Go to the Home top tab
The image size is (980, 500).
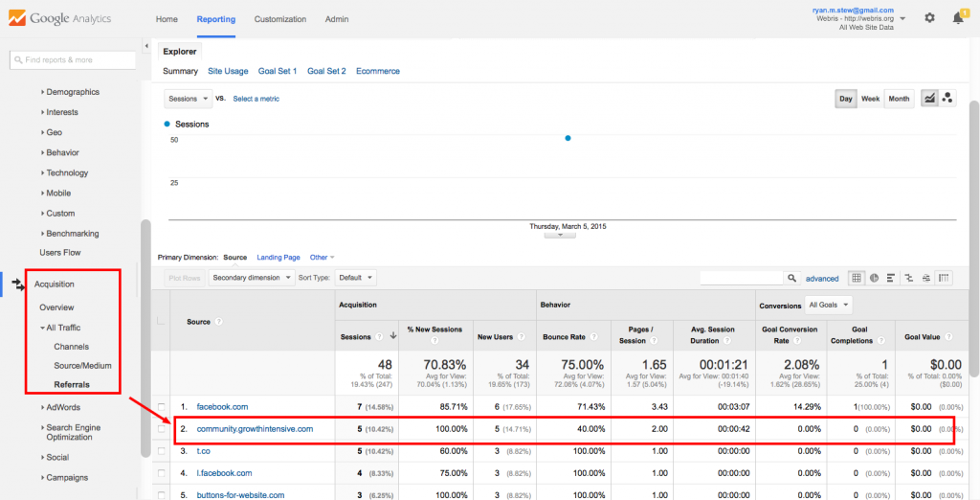point(167,19)
